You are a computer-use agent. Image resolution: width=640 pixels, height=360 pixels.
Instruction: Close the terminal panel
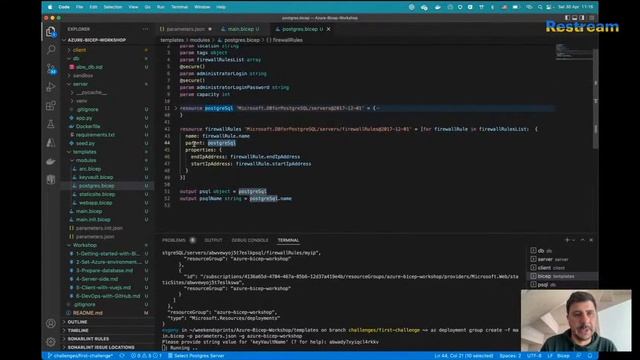coord(591,240)
